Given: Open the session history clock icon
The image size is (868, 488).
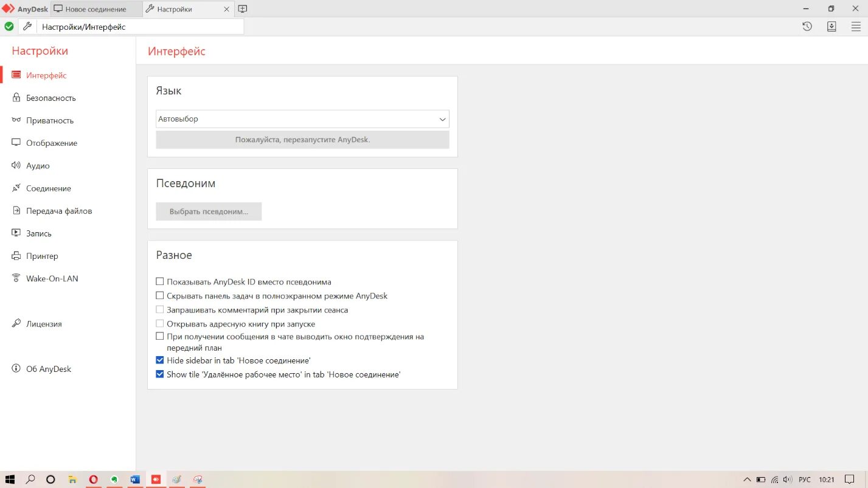Looking at the screenshot, I should (x=807, y=27).
